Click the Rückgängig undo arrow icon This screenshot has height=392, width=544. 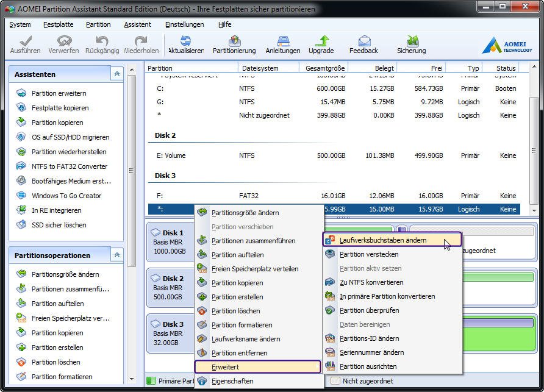pos(102,41)
